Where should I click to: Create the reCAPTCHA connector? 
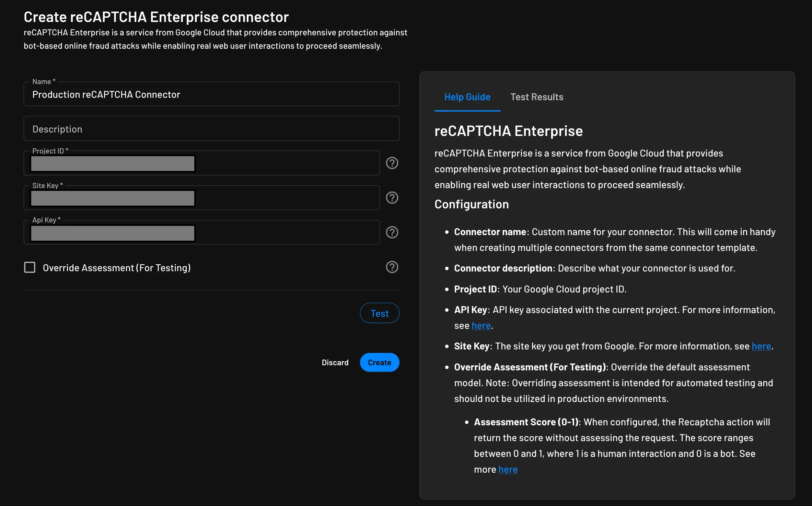pyautogui.click(x=380, y=363)
